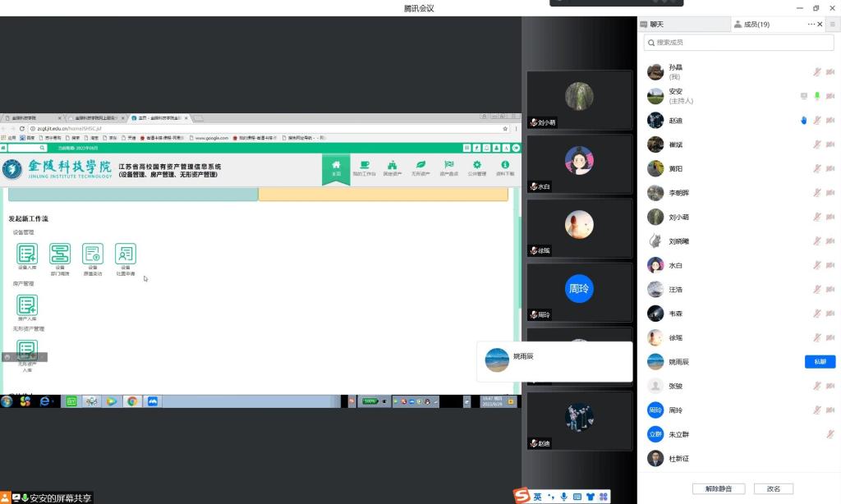Click the blue 私聊 private chat button
Image resolution: width=841 pixels, height=504 pixels.
point(820,362)
